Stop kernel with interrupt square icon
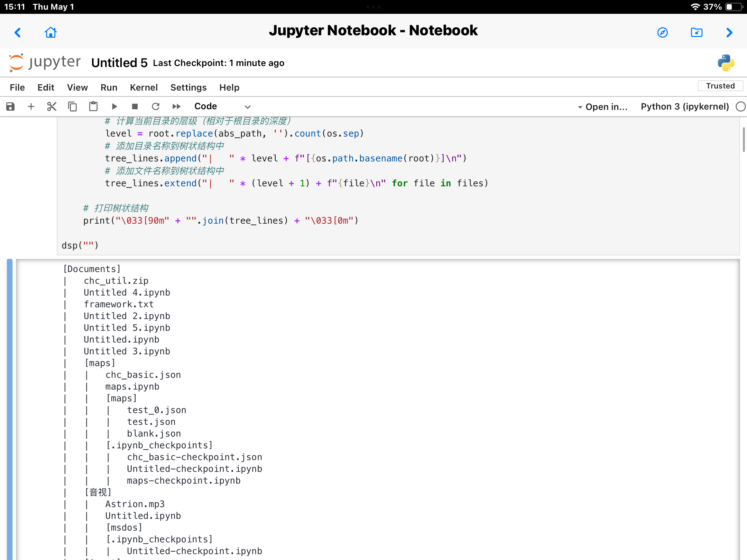 [x=135, y=106]
